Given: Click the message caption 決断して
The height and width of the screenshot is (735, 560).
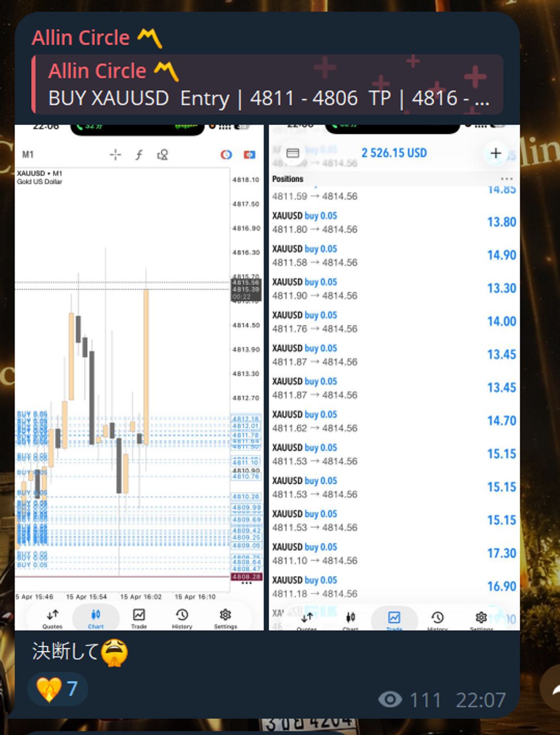Looking at the screenshot, I should click(65, 652).
